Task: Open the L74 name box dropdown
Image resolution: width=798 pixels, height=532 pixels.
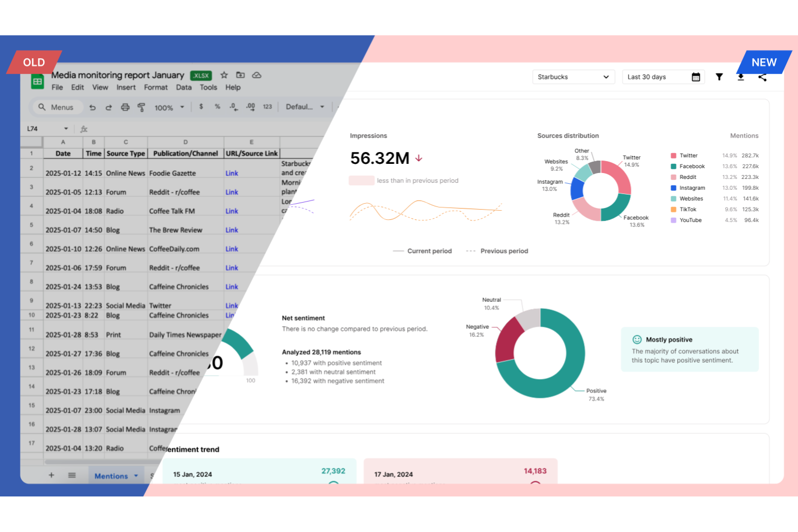Action: click(x=66, y=129)
